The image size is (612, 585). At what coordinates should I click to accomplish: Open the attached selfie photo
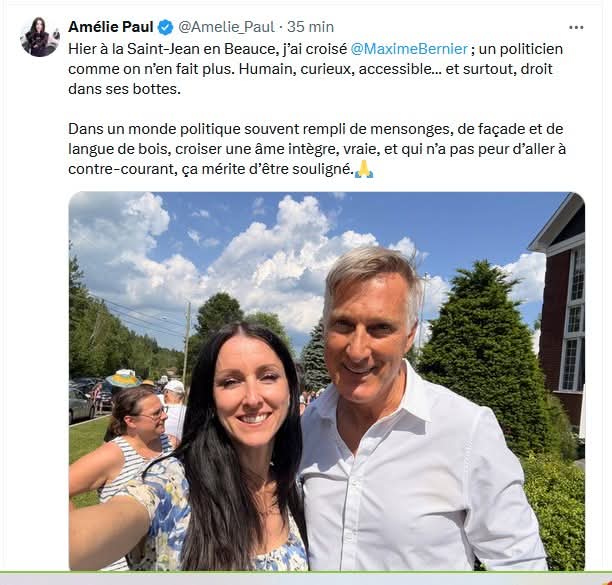[327, 381]
